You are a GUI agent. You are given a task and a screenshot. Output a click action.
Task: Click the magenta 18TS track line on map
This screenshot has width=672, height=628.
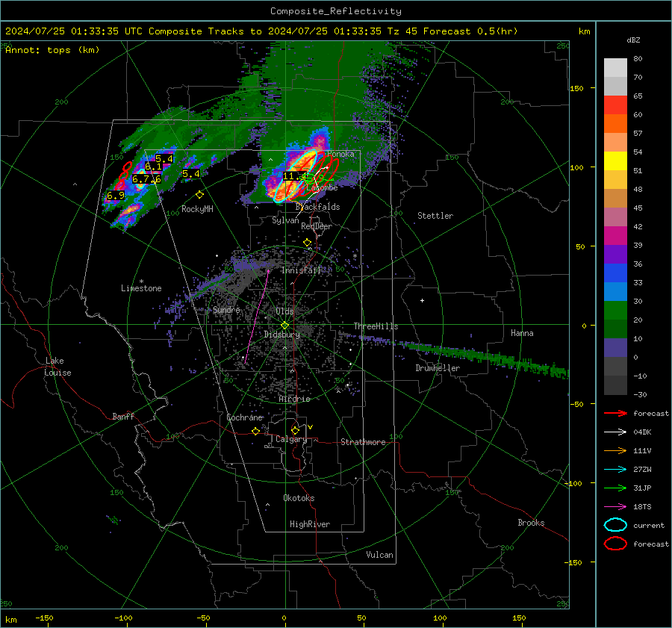(x=257, y=317)
